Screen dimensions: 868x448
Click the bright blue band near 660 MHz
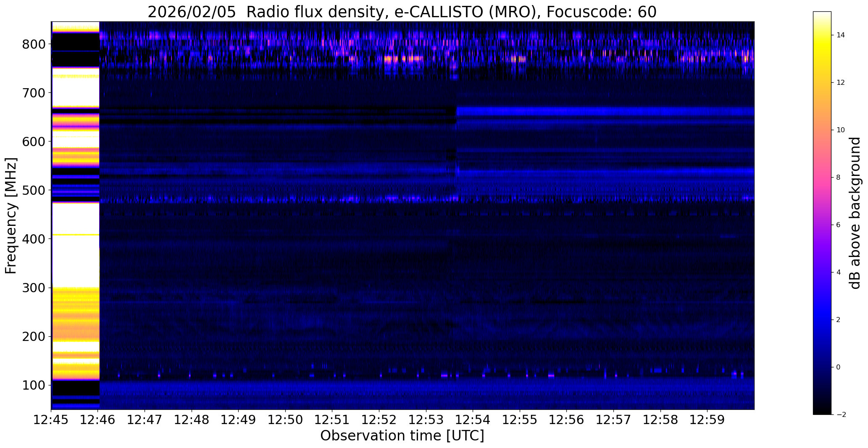605,111
